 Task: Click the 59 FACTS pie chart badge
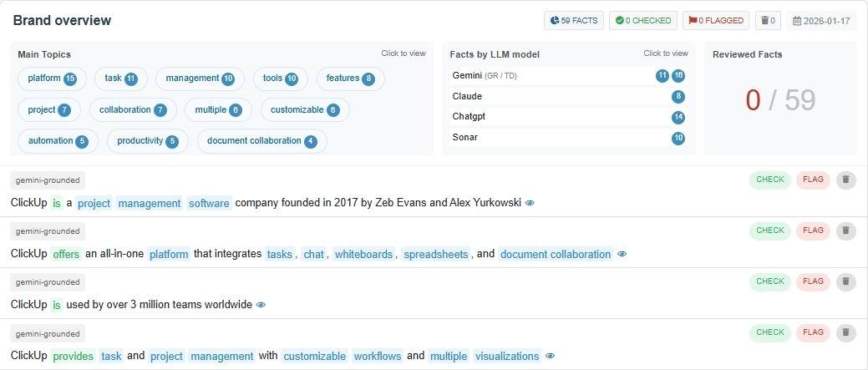click(574, 21)
